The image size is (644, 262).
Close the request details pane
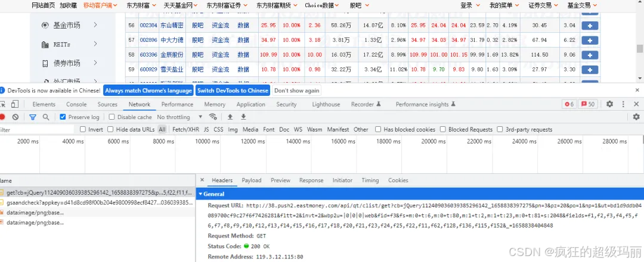coord(202,180)
